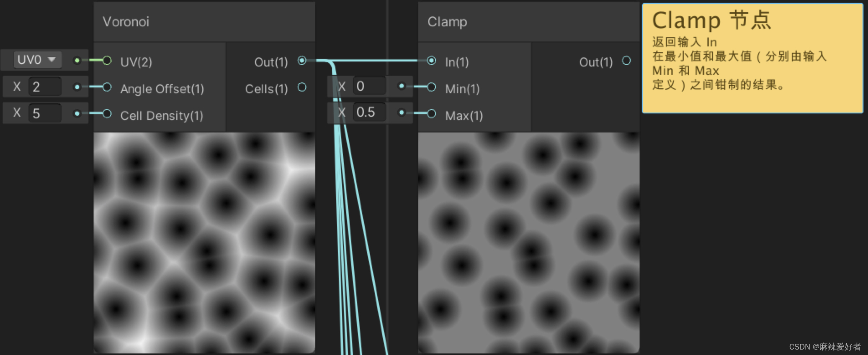Click the Voronoi node preview image

pyautogui.click(x=204, y=243)
